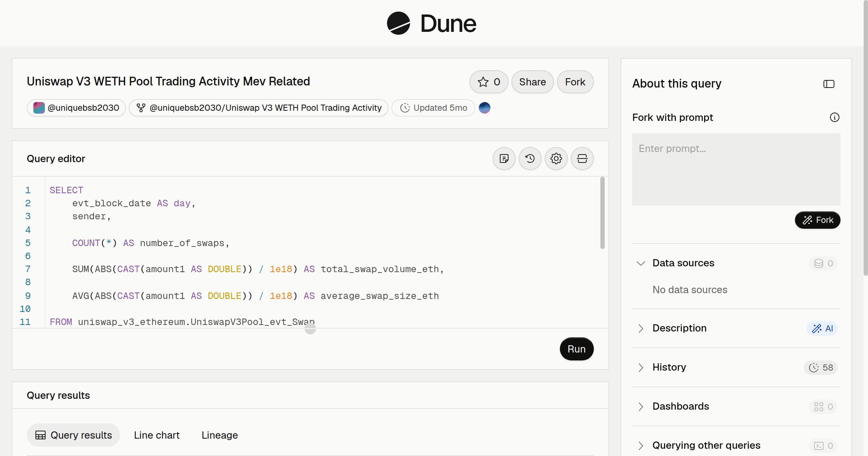The height and width of the screenshot is (456, 868).
Task: Collapse the About this query sidebar panel
Action: 829,84
